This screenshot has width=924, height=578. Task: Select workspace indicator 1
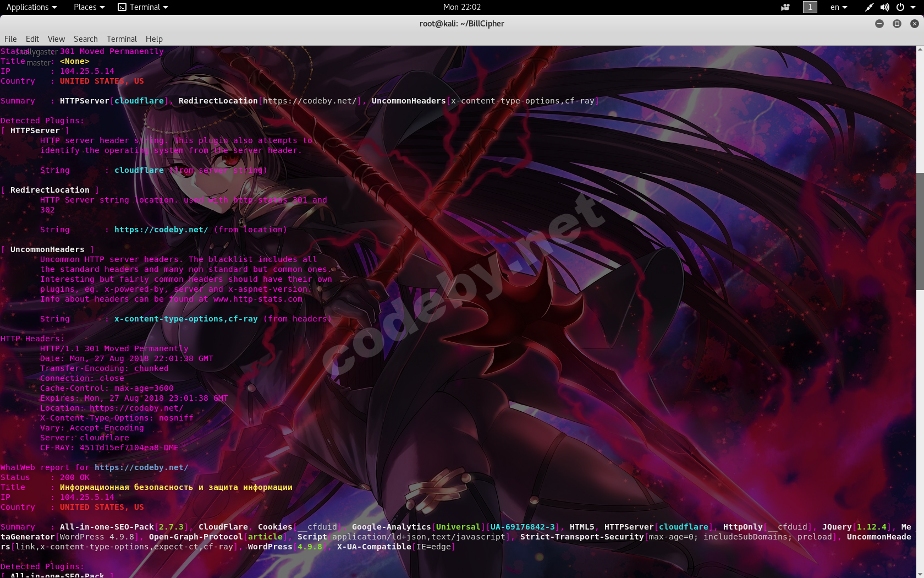(x=810, y=7)
